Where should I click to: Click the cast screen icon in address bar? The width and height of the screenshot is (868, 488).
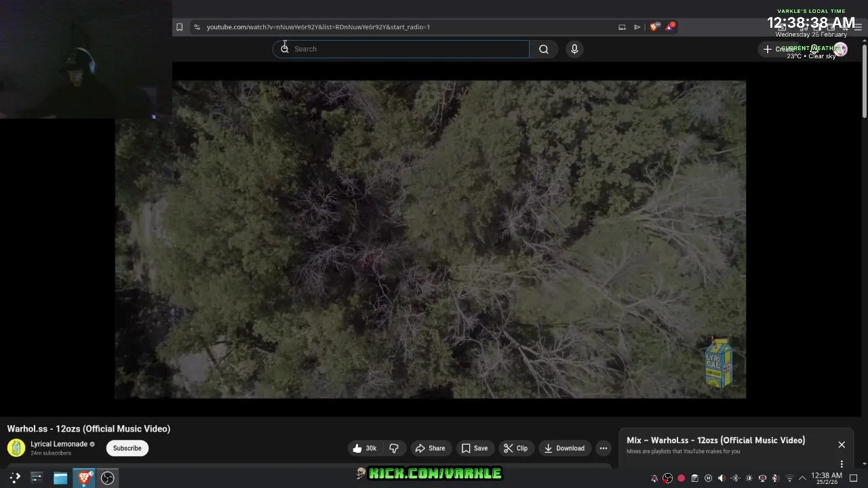pos(622,27)
